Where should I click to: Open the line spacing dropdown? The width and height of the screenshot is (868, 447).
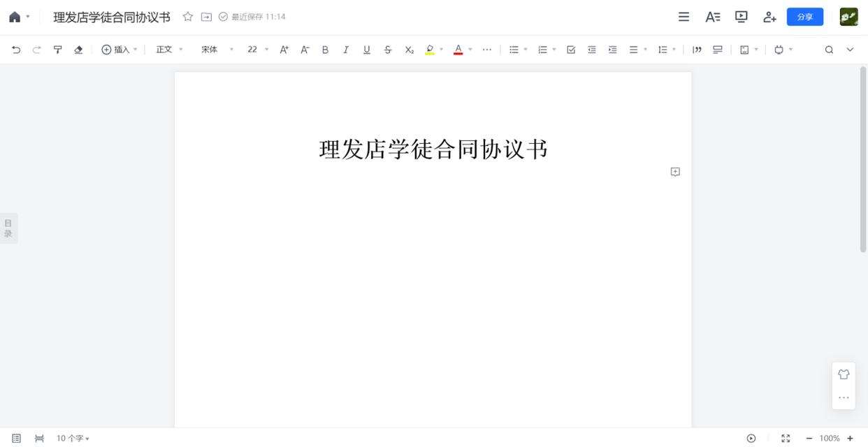point(667,50)
